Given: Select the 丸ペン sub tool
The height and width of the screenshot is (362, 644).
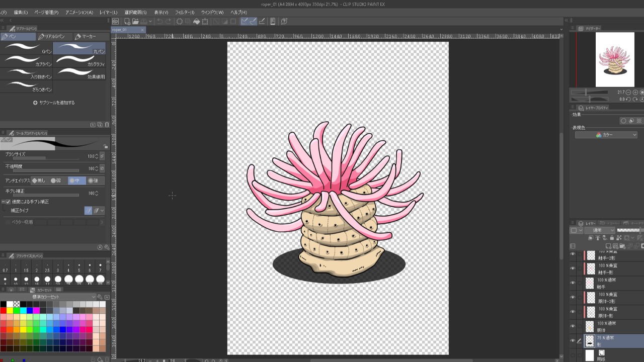Looking at the screenshot, I should pos(79,48).
